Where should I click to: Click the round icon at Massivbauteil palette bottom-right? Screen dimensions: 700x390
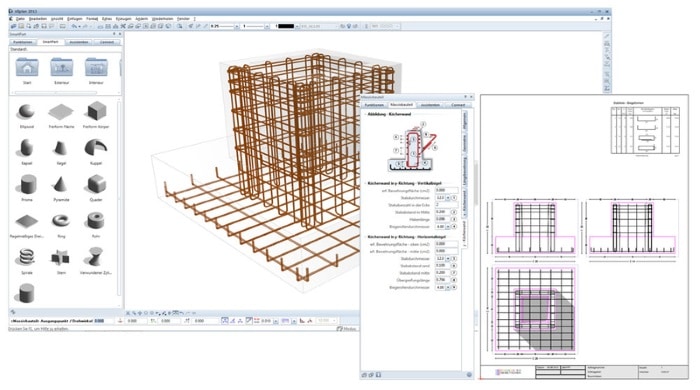click(469, 375)
